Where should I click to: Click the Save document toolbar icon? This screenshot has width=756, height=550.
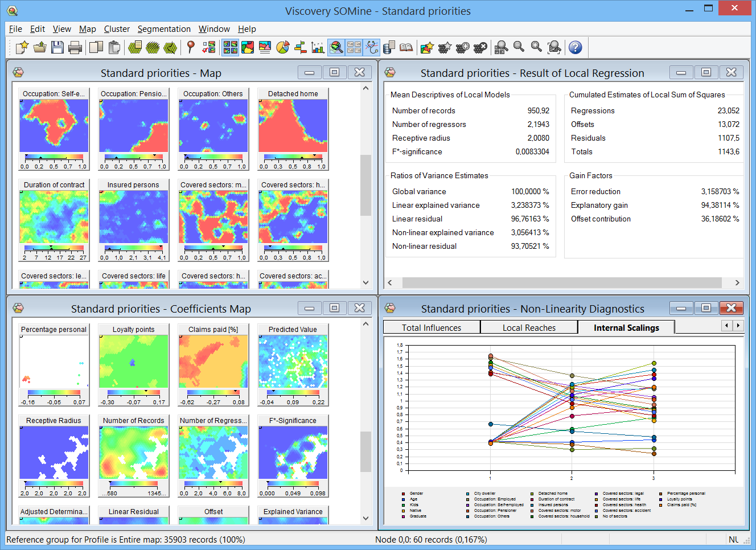click(57, 47)
